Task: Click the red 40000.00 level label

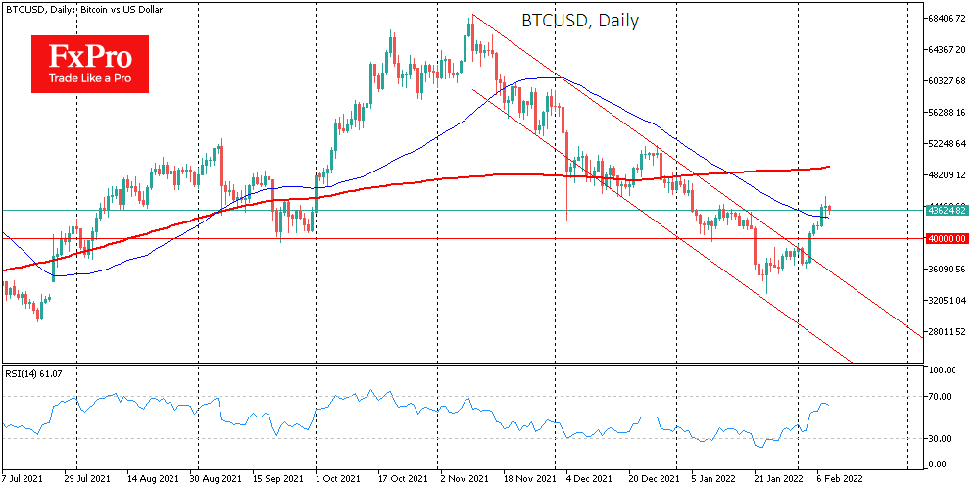Action: tap(947, 238)
